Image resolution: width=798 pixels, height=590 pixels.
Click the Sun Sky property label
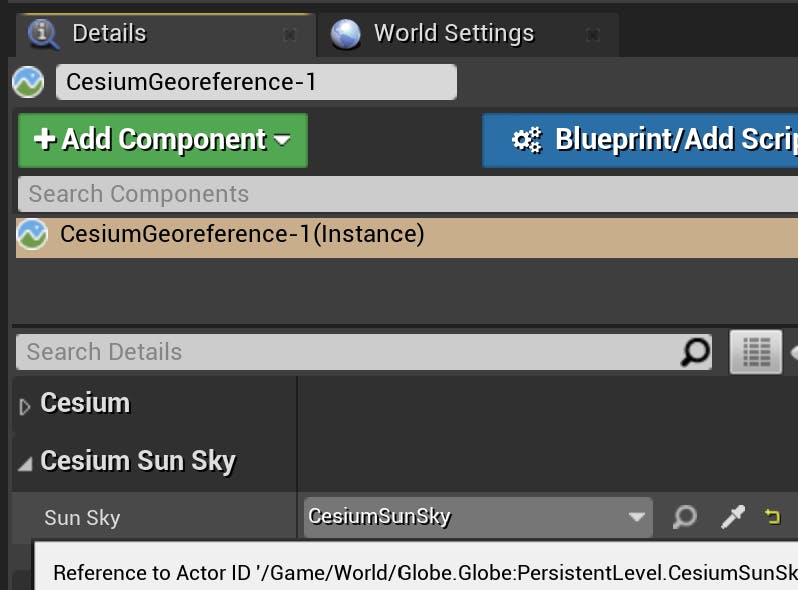pyautogui.click(x=82, y=518)
